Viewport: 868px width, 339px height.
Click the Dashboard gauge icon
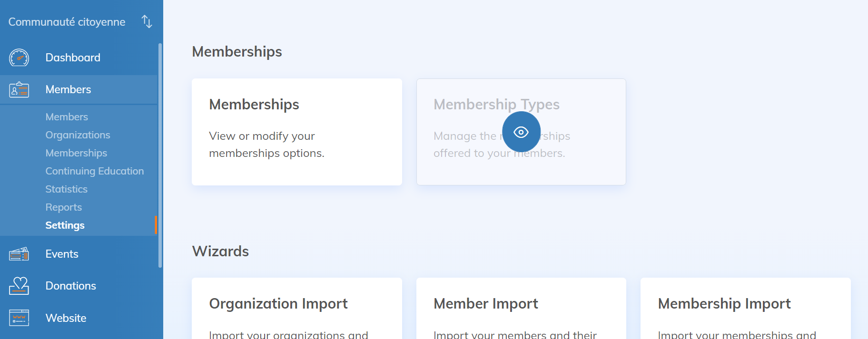[19, 58]
